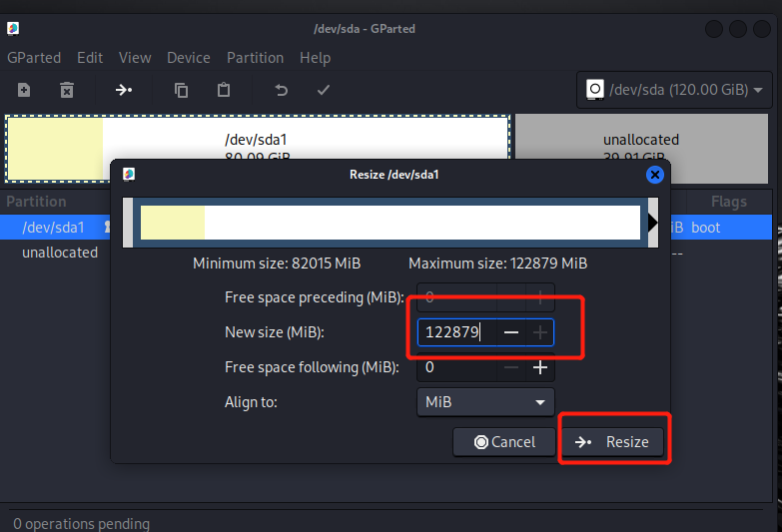782x532 pixels.
Task: Click the Minimum size: 82015 MiB text
Action: [x=277, y=264]
